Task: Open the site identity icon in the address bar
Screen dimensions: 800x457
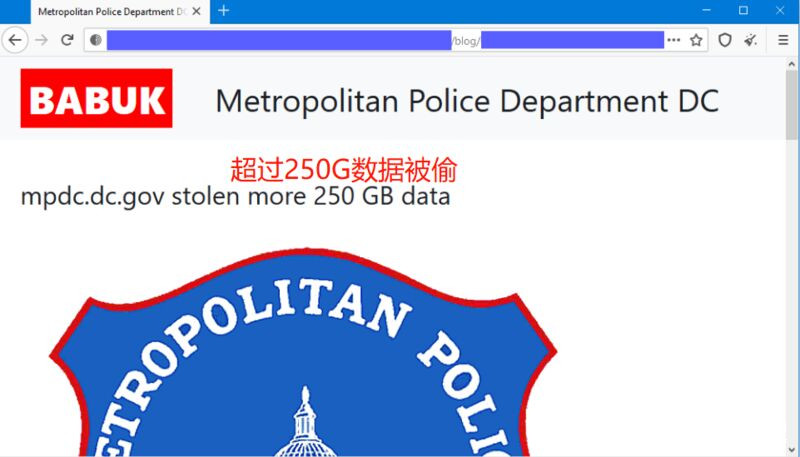Action: point(95,40)
